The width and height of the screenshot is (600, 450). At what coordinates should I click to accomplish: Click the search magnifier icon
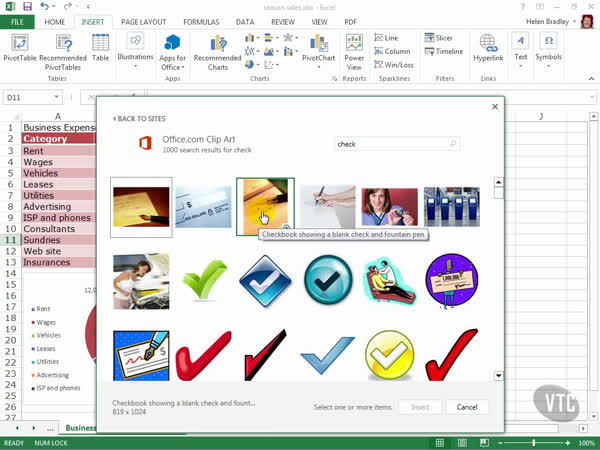point(453,144)
